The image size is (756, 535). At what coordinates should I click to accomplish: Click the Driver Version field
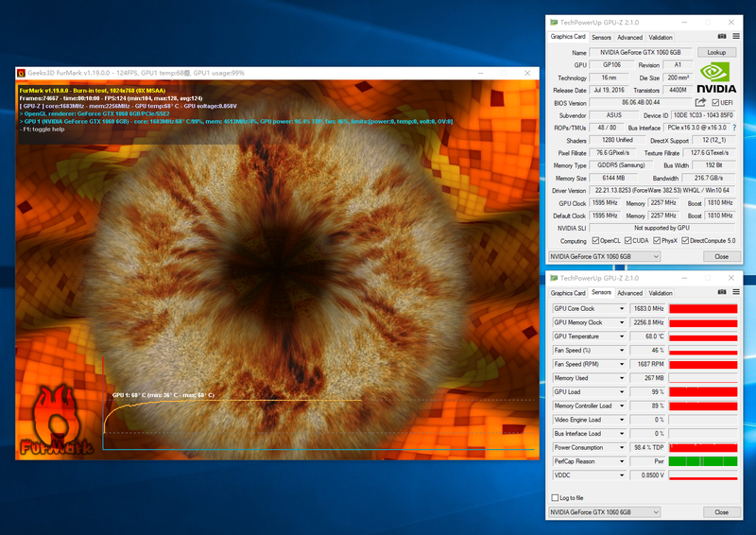(x=662, y=191)
